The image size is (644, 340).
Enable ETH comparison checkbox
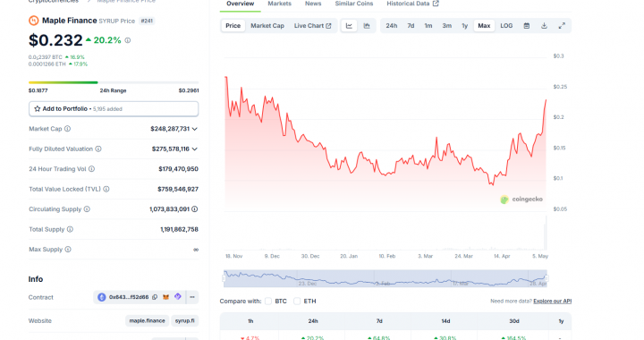297,301
